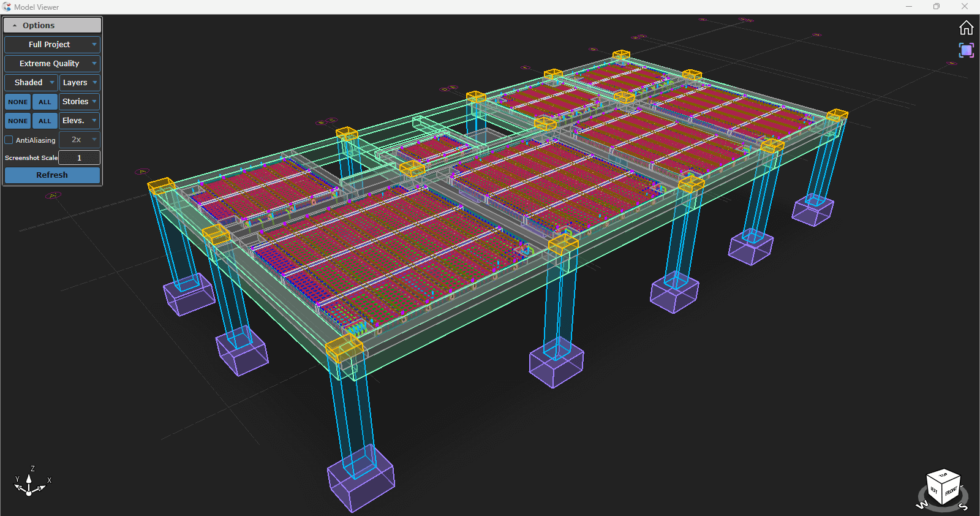
Task: Select the TOP face of view cube
Action: 943,476
